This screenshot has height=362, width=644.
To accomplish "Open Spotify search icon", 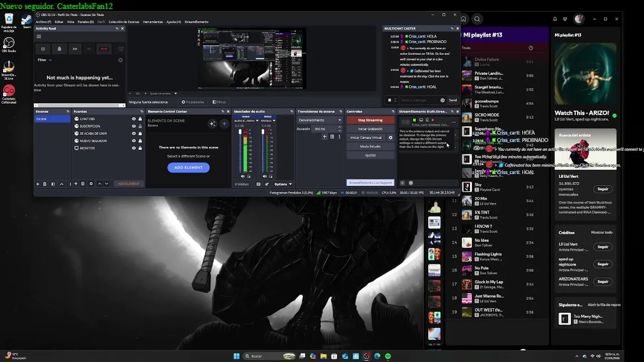I will [477, 19].
